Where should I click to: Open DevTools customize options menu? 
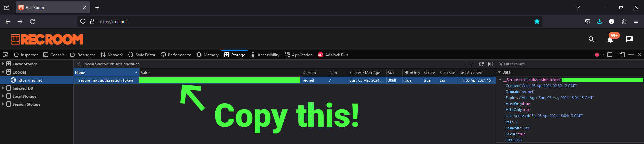tap(631, 55)
